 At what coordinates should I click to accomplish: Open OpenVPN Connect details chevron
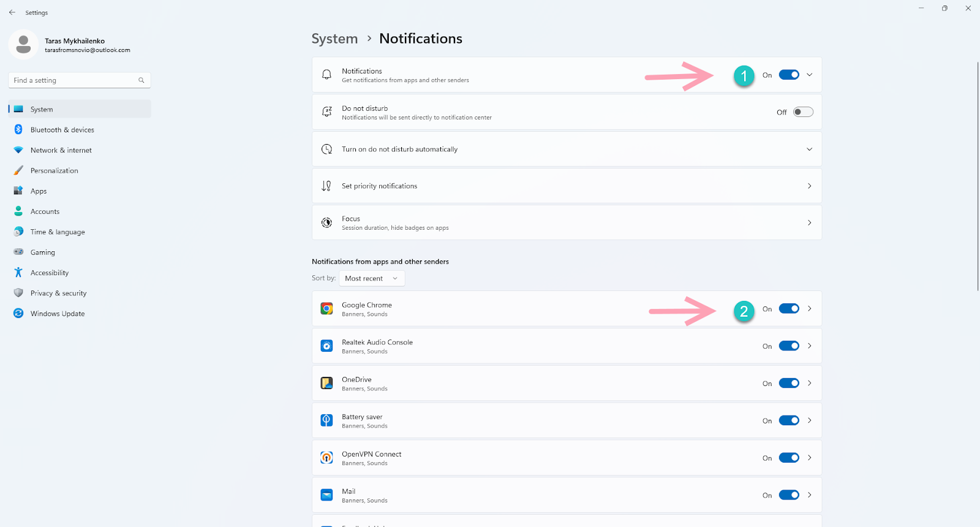coord(810,458)
